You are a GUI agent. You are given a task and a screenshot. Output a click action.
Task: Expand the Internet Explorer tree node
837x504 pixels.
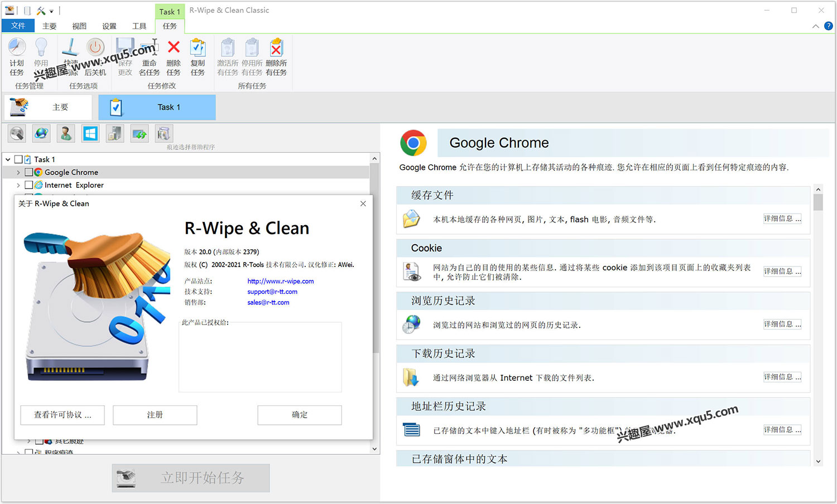point(18,185)
